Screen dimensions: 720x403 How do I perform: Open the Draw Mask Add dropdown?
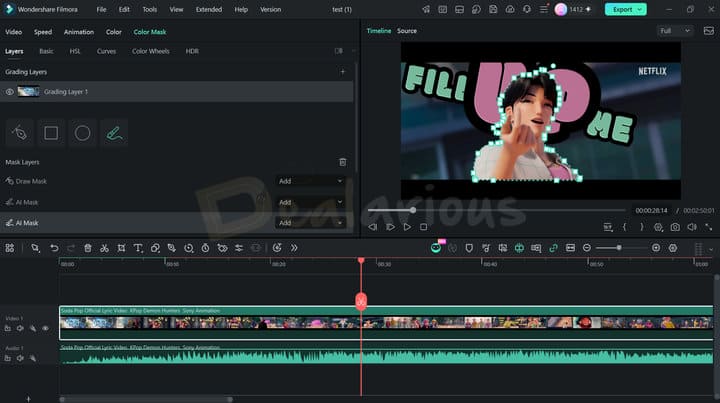[x=310, y=181]
